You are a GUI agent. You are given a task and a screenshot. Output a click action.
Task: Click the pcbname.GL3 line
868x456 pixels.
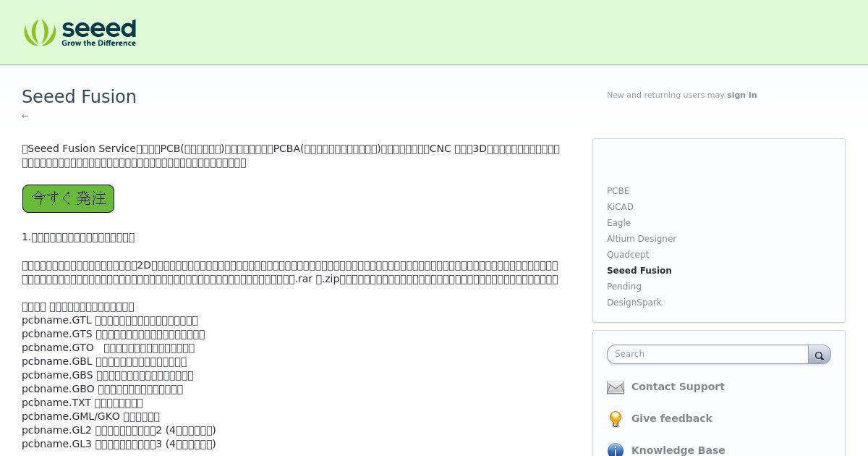click(119, 444)
